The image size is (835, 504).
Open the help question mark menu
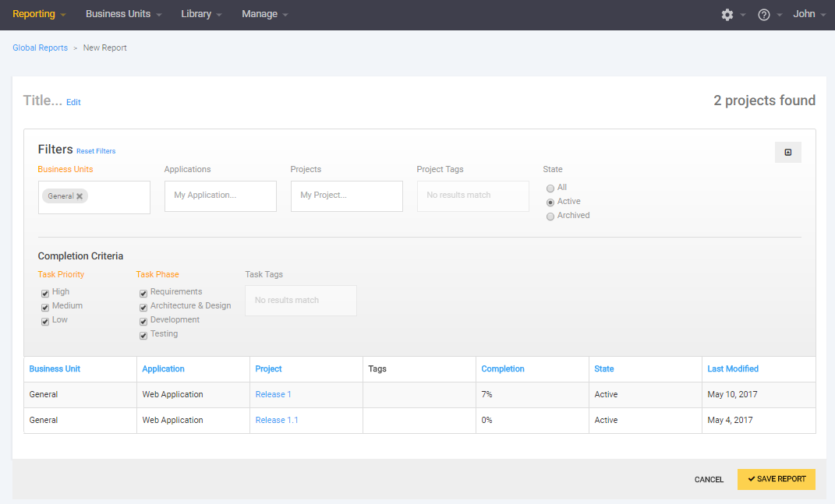point(764,15)
